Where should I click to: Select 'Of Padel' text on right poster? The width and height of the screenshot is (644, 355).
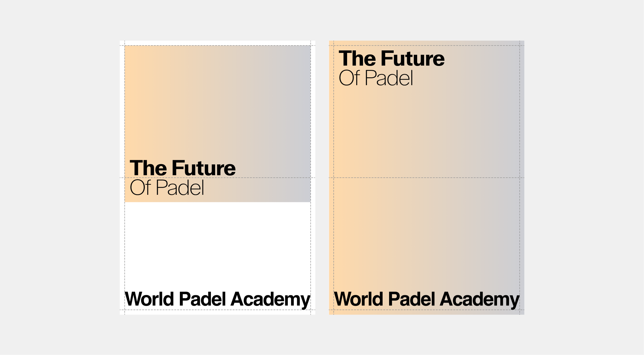tap(376, 78)
